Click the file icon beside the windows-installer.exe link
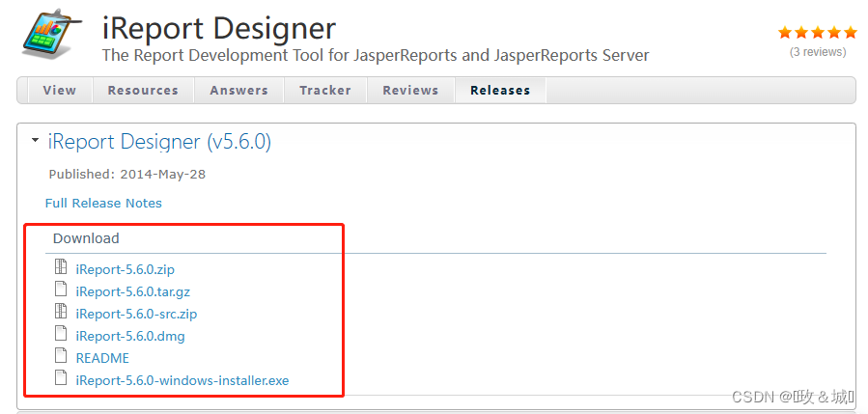Viewport: 868px width, 414px height. [x=61, y=378]
